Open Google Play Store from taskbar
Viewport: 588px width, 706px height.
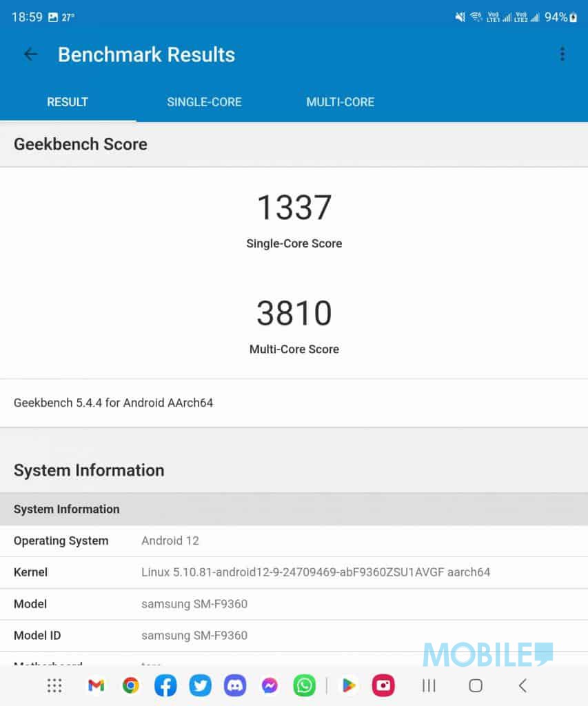(x=349, y=685)
